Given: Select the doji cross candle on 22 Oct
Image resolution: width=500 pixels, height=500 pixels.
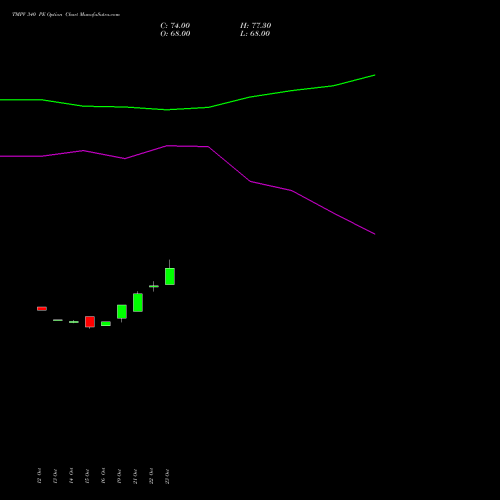Looking at the screenshot, I should point(154,286).
